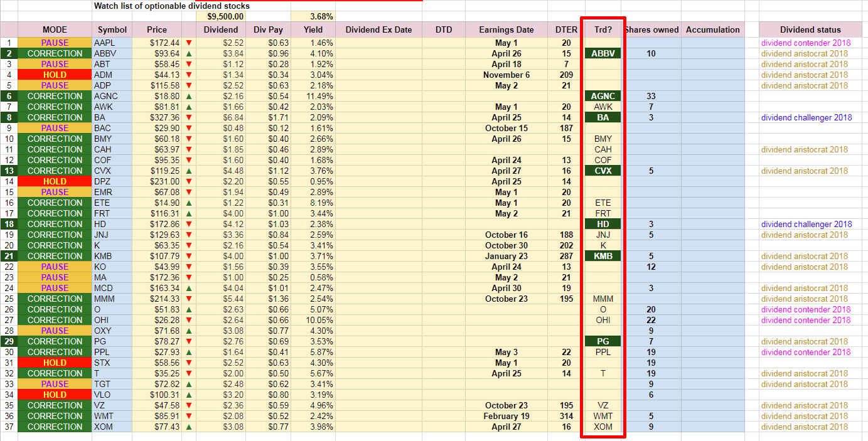The height and width of the screenshot is (441, 868).
Task: Select the HOLD mode cell for ADM
Action: [55, 75]
